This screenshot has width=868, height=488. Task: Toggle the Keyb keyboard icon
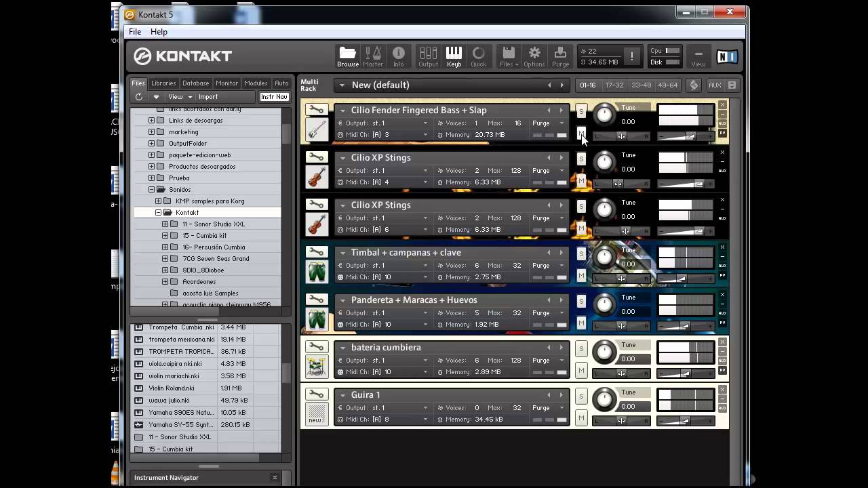pyautogui.click(x=454, y=57)
